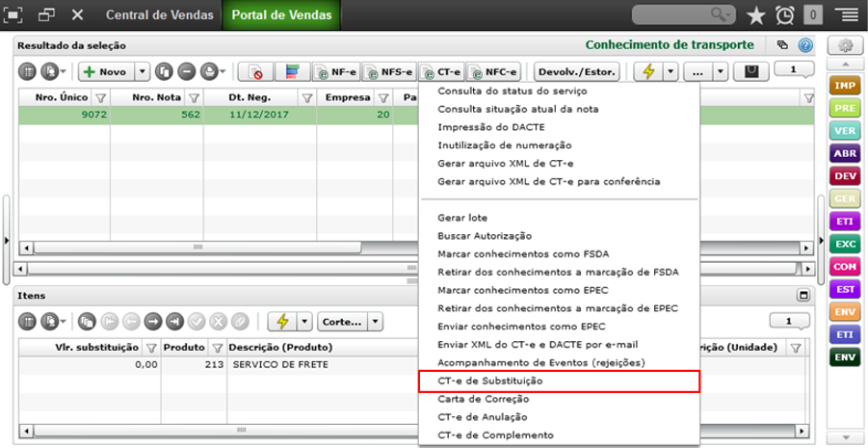Click the purple ABR sidebar button
Viewport: 868px width, 448px height.
845,153
